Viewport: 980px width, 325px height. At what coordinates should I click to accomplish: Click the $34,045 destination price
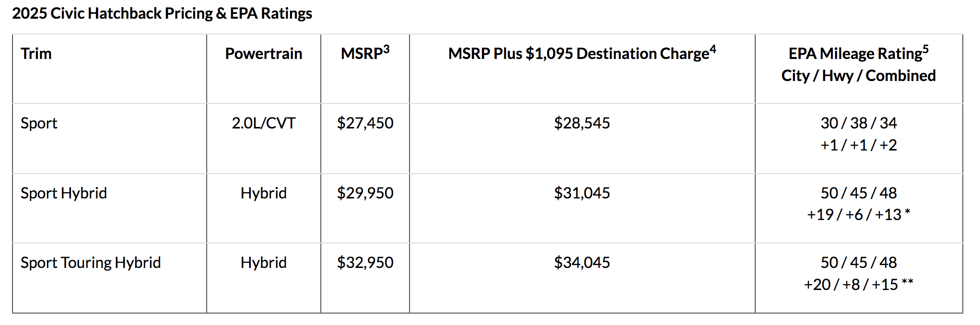582,263
